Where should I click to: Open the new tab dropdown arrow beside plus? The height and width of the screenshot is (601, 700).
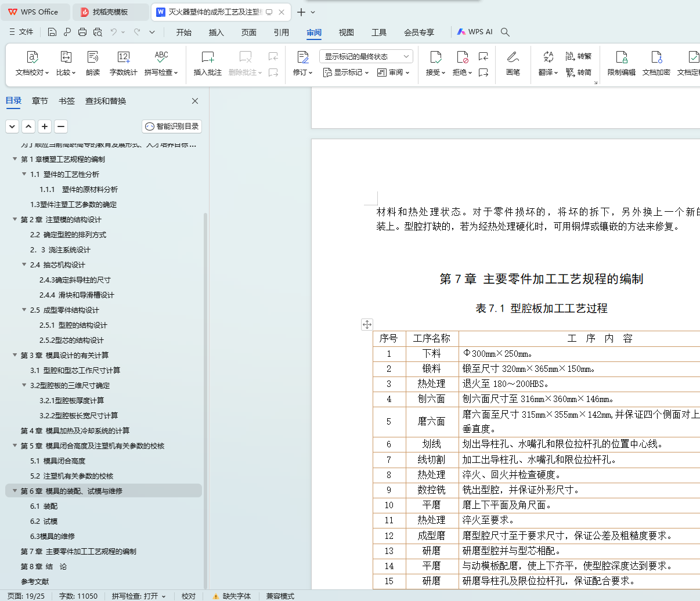coord(313,12)
